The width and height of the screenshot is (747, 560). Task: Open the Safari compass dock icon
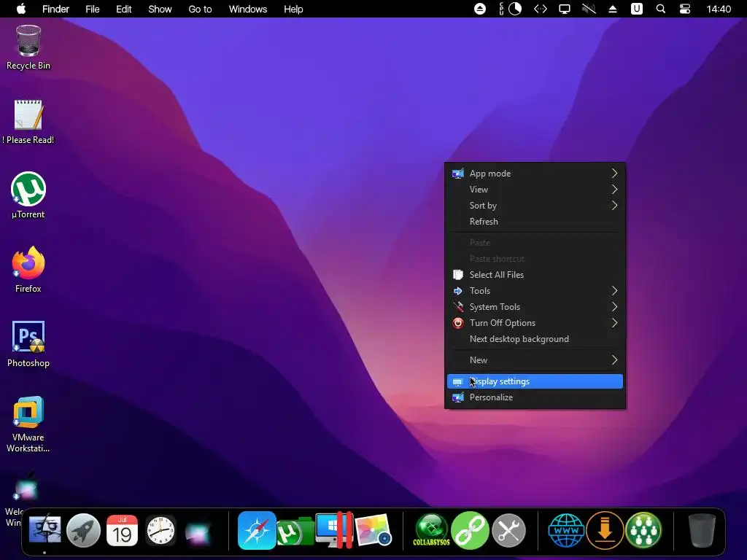pyautogui.click(x=257, y=530)
